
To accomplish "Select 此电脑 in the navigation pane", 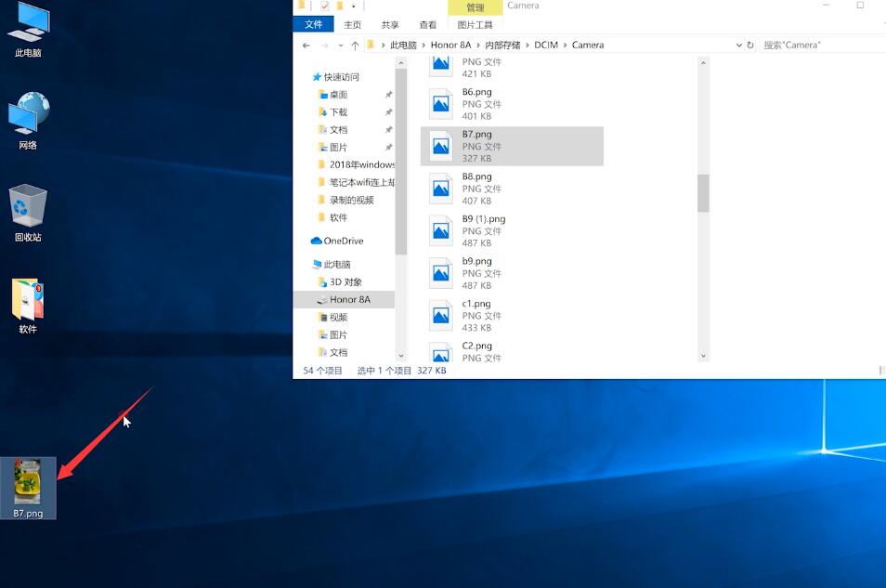I will [x=332, y=265].
